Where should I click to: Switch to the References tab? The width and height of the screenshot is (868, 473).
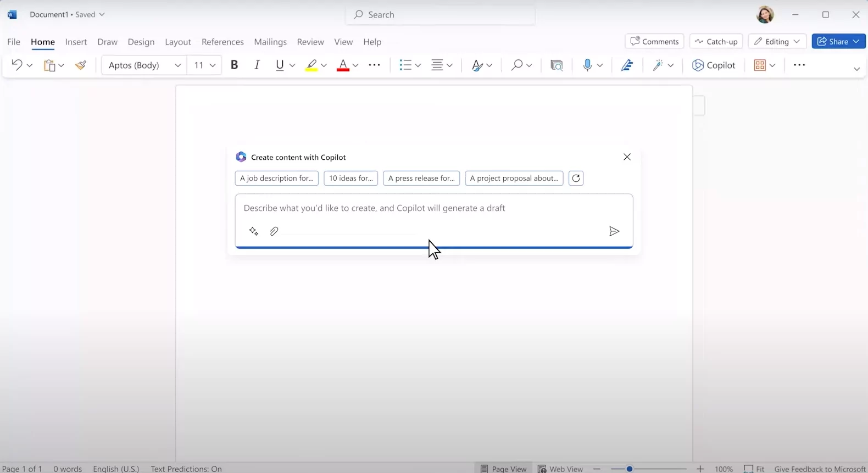[x=222, y=42]
